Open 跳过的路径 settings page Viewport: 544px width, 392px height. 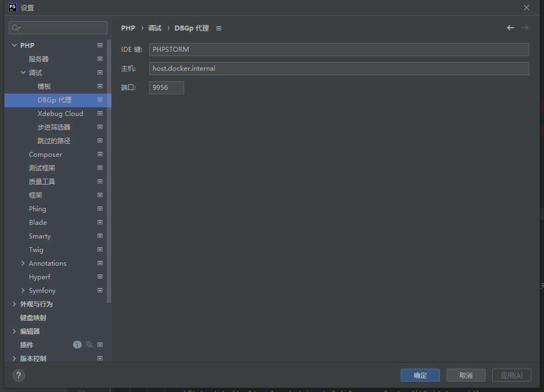(54, 140)
